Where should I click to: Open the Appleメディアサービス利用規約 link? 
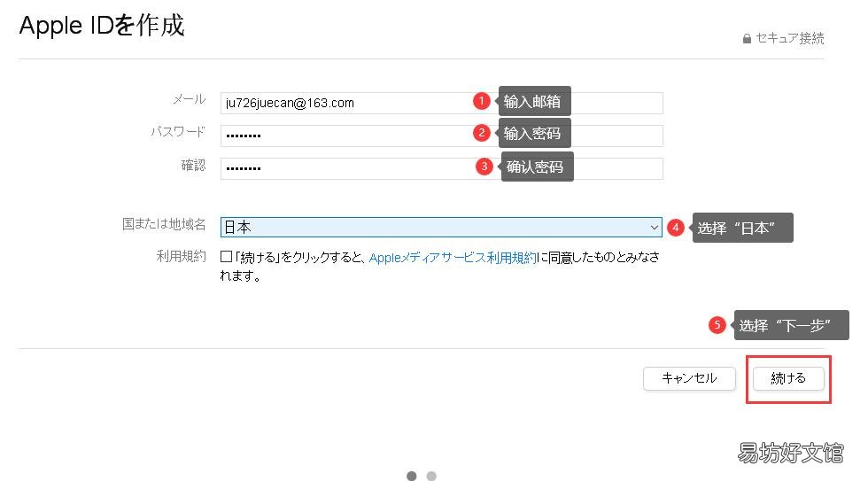pyautogui.click(x=453, y=258)
